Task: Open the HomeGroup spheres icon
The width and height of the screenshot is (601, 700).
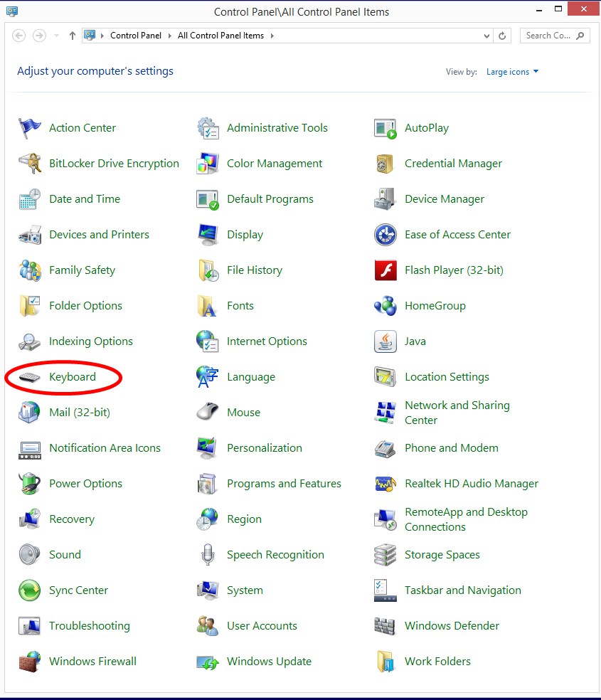Action: 385,306
